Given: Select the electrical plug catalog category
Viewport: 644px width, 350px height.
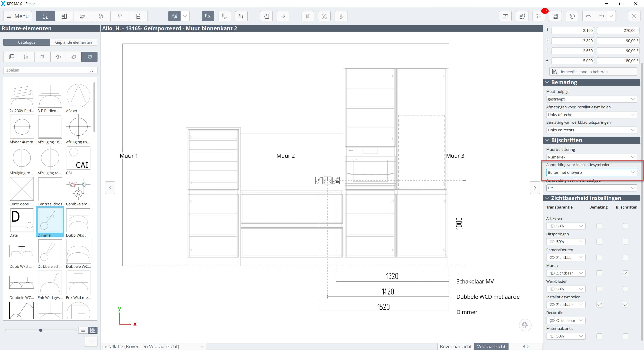Looking at the screenshot, I should (x=90, y=57).
